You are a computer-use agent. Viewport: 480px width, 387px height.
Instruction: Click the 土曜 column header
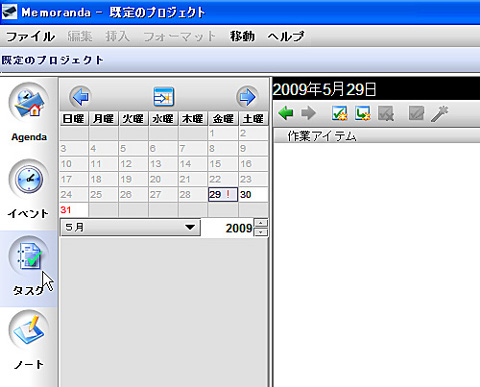(x=253, y=119)
